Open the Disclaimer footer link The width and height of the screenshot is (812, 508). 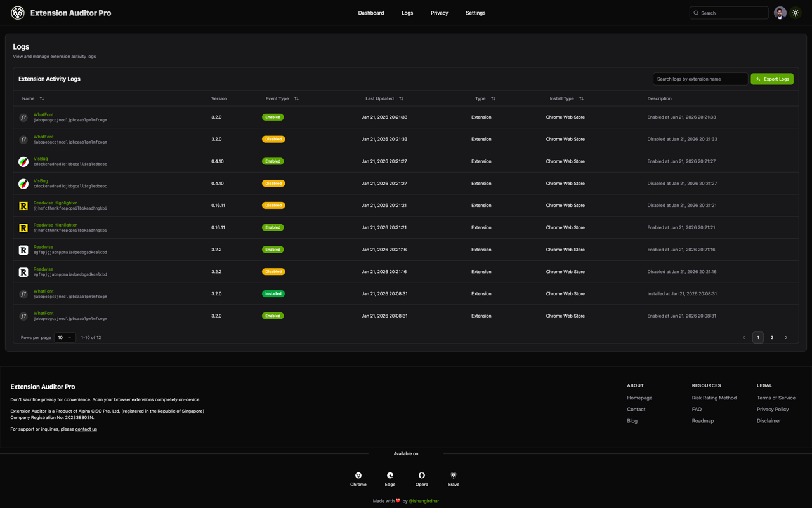(769, 421)
